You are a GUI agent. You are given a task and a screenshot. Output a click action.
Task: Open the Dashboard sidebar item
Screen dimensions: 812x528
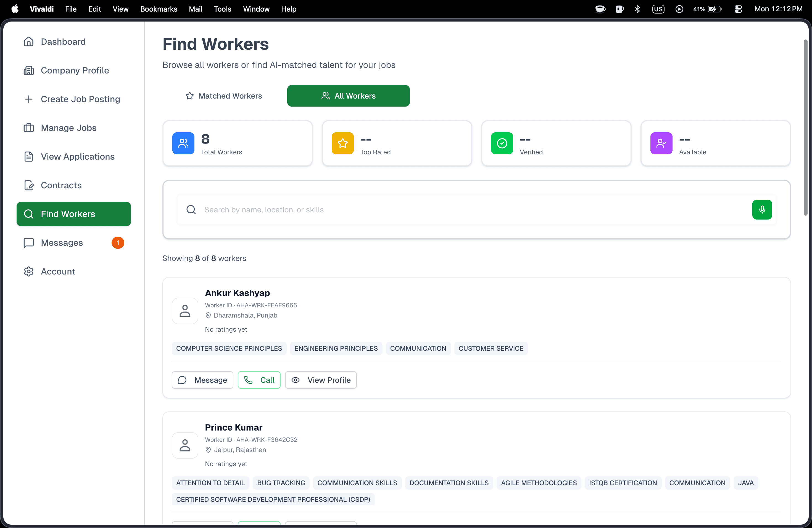73,42
